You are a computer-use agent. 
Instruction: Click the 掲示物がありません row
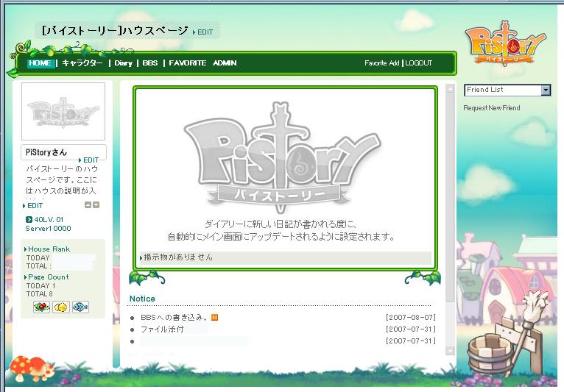click(285, 257)
